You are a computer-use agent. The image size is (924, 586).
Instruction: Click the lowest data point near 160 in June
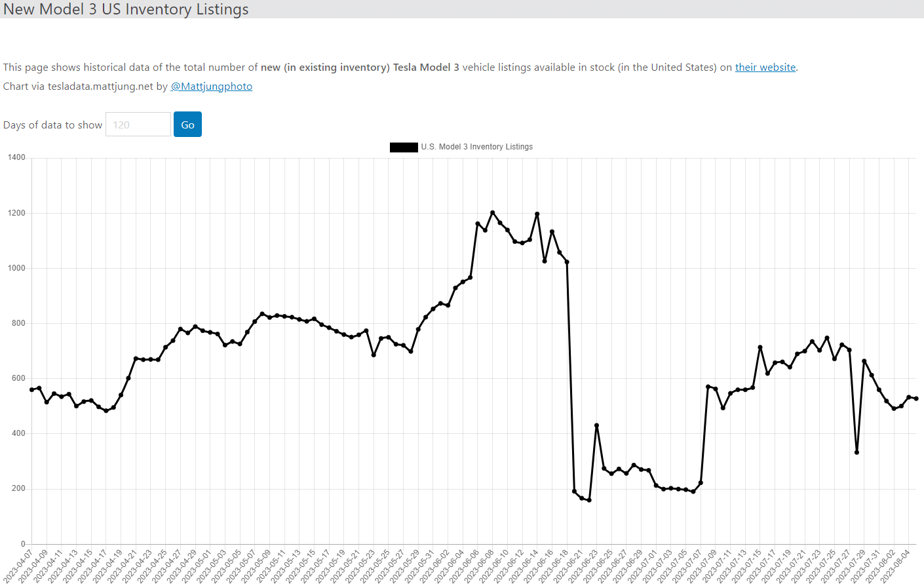pos(589,500)
